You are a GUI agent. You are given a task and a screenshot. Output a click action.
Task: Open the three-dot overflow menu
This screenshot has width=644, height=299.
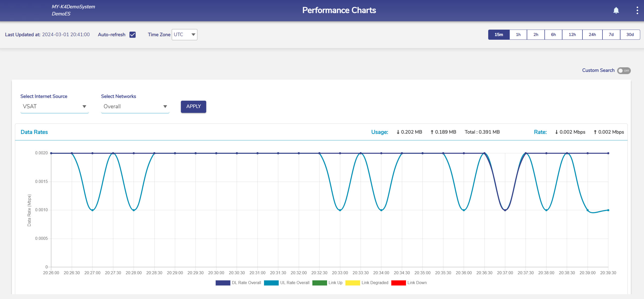tap(637, 10)
